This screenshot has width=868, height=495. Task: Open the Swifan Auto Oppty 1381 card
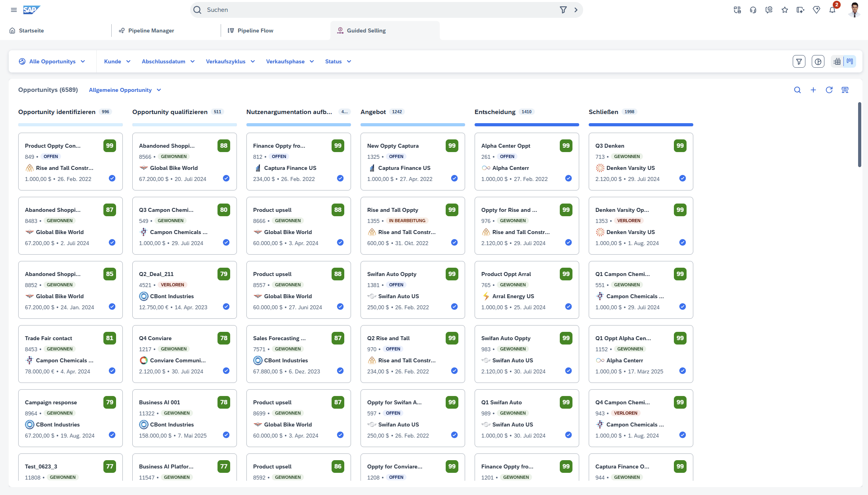413,290
